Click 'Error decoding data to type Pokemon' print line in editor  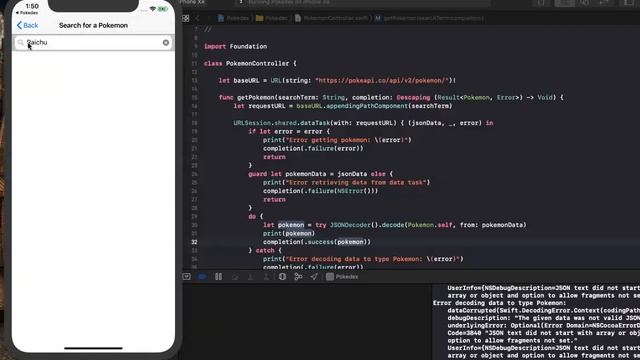(x=363, y=259)
